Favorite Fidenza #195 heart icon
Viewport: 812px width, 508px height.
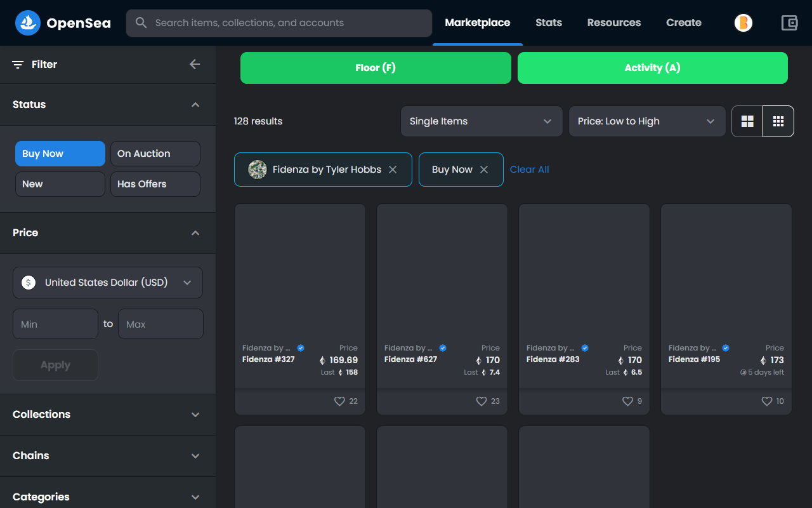coord(767,401)
